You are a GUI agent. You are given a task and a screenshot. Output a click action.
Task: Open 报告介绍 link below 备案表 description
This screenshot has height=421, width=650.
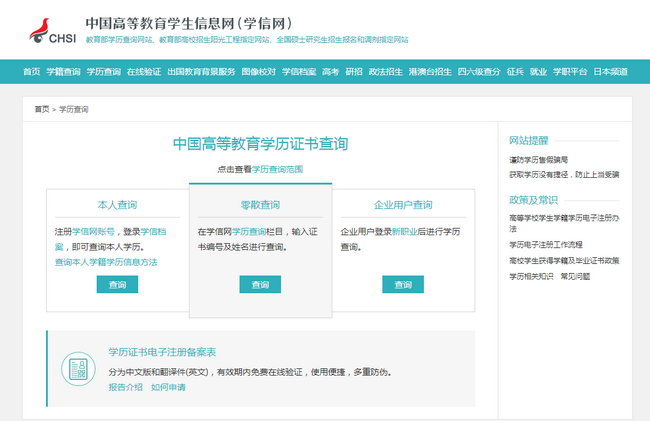click(125, 387)
